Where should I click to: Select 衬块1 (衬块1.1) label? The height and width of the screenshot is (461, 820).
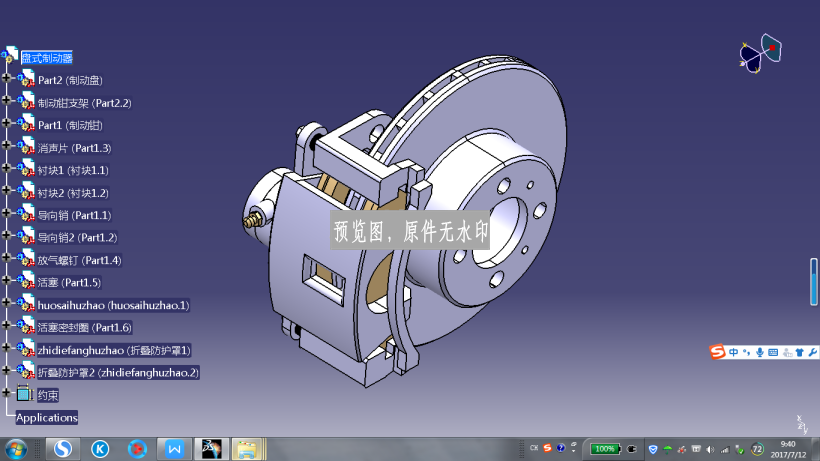pyautogui.click(x=73, y=170)
